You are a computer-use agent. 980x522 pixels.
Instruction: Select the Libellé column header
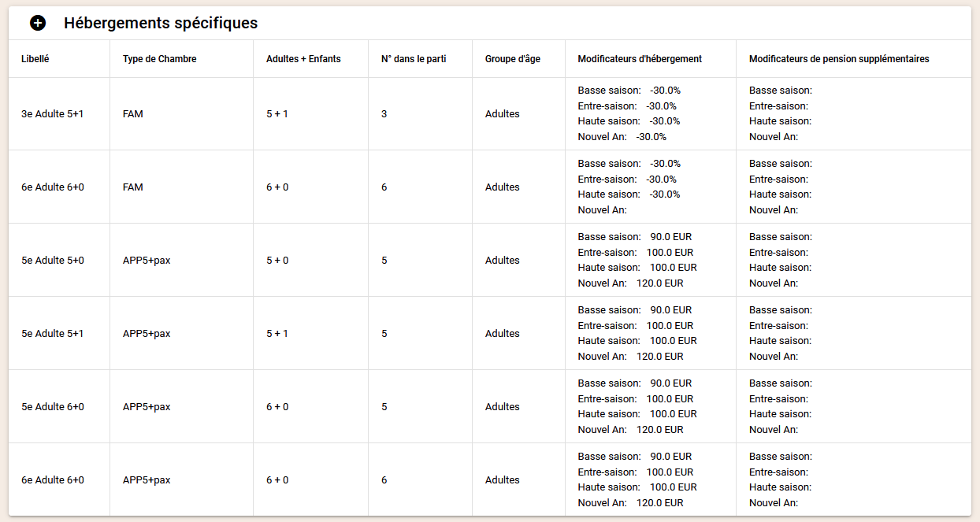click(35, 59)
